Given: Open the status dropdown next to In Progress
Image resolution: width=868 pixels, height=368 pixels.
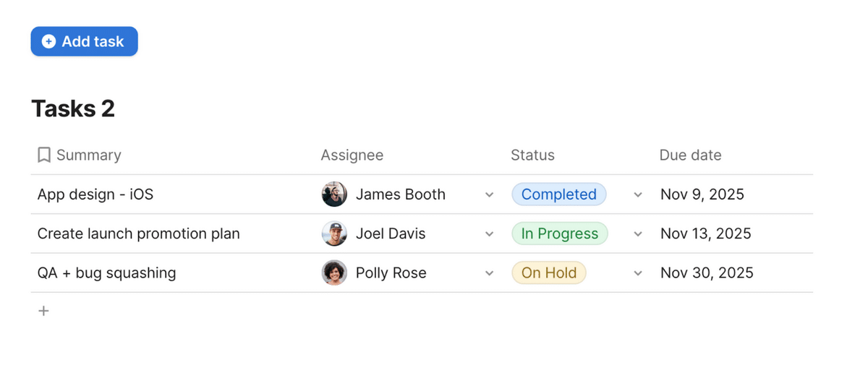Looking at the screenshot, I should (638, 234).
